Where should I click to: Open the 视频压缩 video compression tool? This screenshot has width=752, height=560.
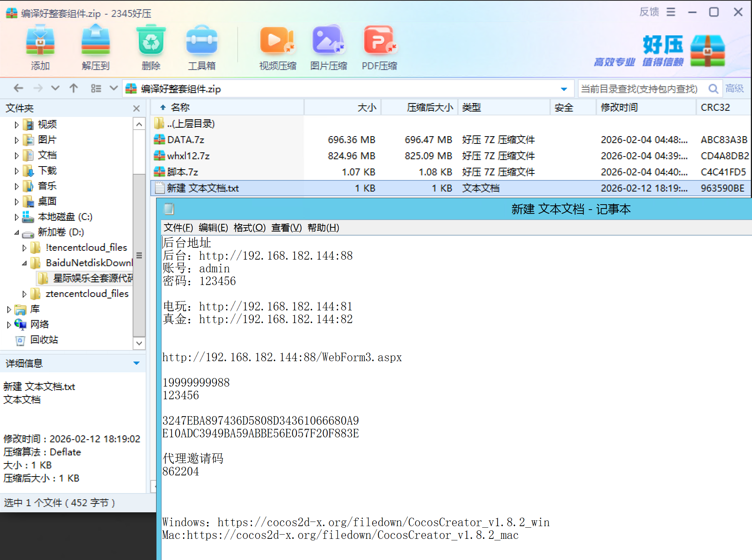point(278,47)
